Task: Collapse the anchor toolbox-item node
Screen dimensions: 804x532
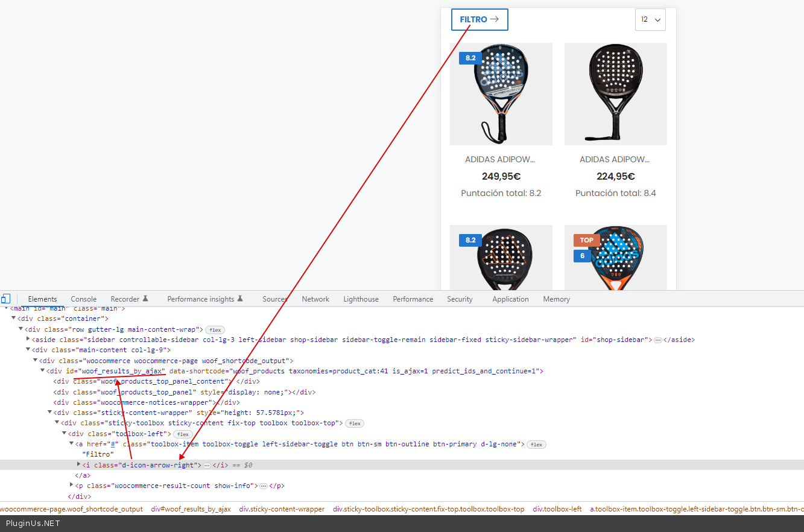Action: pos(71,444)
